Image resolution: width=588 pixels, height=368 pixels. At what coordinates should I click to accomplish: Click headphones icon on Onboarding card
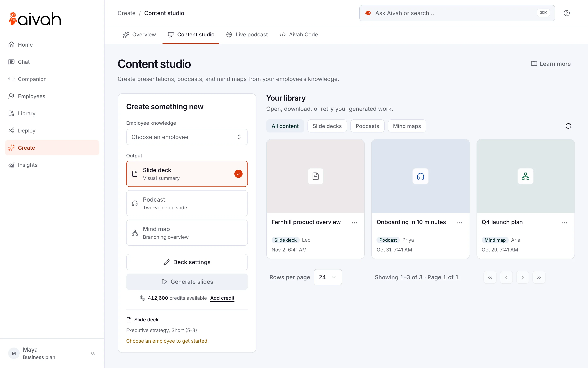click(420, 176)
